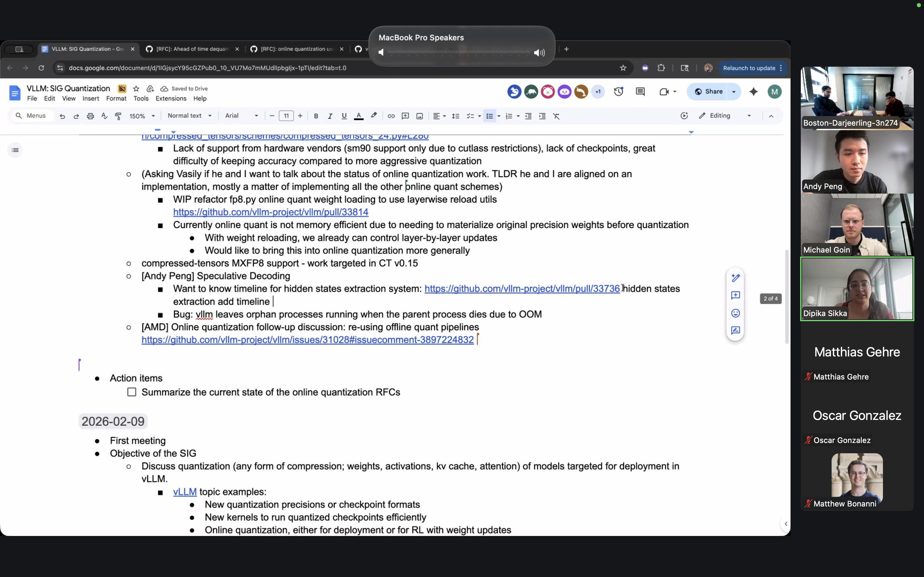Open the document outline icon on the left
The width and height of the screenshot is (924, 577).
click(x=15, y=150)
